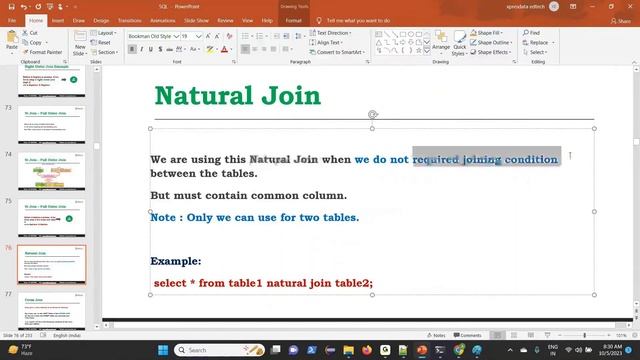Click the Undo arrow icon

coord(24,7)
